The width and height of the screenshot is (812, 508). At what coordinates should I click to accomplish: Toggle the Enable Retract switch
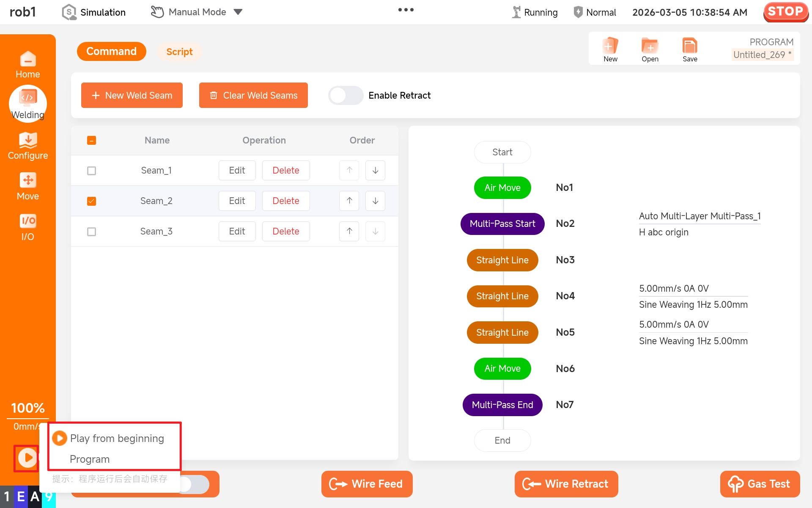coord(346,95)
